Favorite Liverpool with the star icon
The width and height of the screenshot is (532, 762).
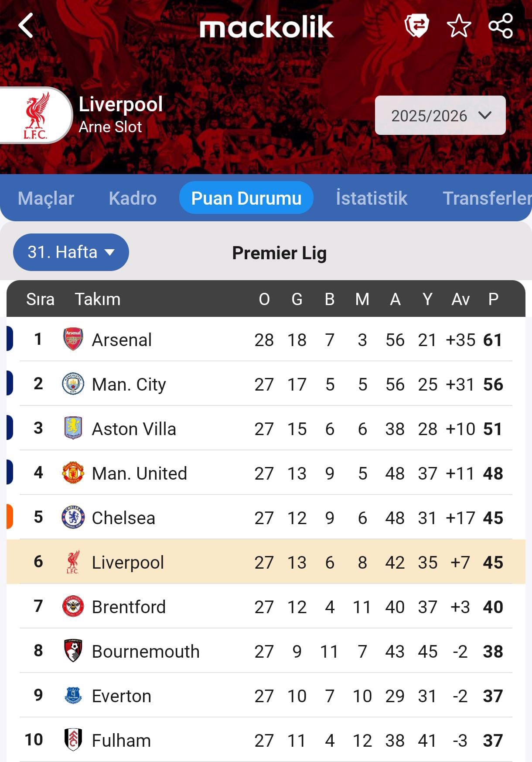459,26
